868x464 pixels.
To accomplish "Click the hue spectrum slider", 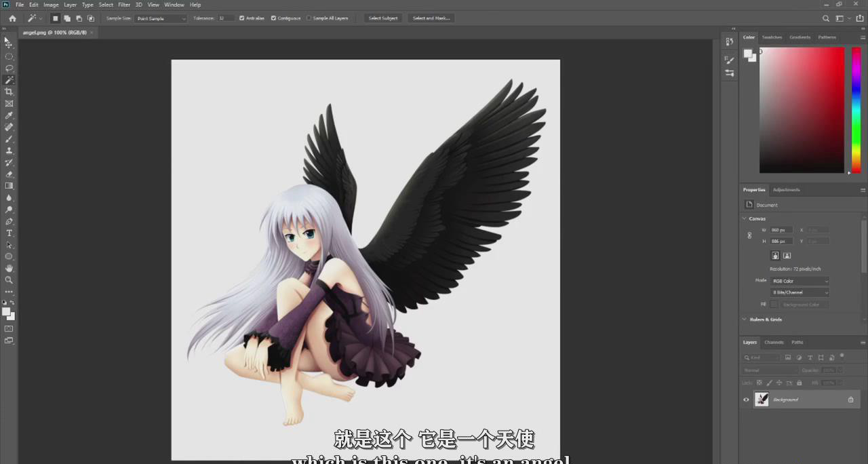I will click(x=856, y=110).
